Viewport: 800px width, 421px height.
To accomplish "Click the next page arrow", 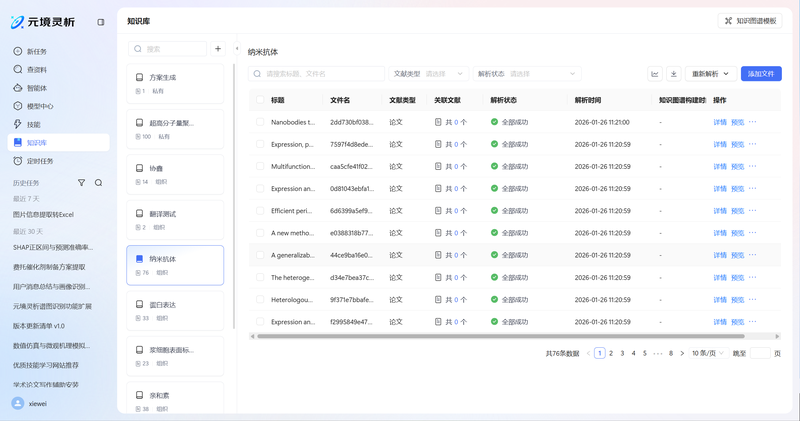I will coord(682,353).
